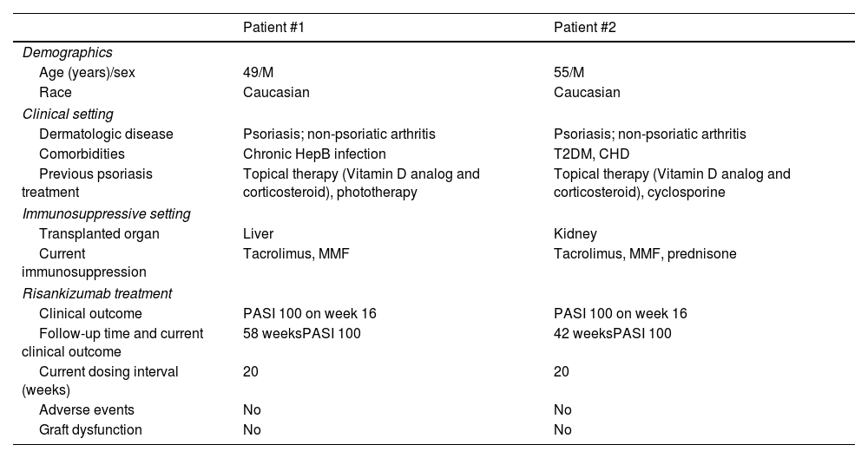Click the "Tacrolimus, MMF, prednisone" cell
Screen dimensions: 868x458
[x=645, y=253]
